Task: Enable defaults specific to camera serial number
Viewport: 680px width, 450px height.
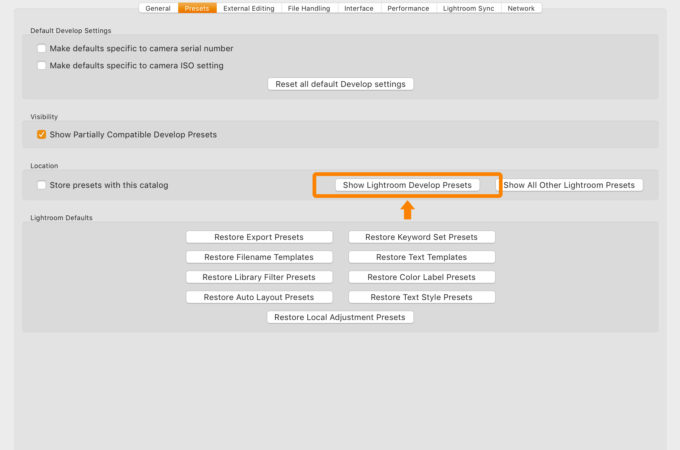Action: click(42, 49)
